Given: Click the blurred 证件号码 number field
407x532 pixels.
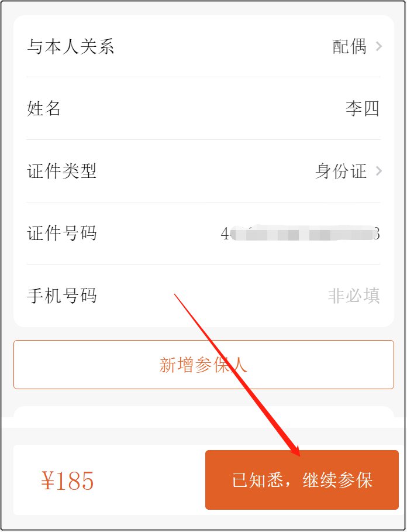Looking at the screenshot, I should tap(300, 234).
